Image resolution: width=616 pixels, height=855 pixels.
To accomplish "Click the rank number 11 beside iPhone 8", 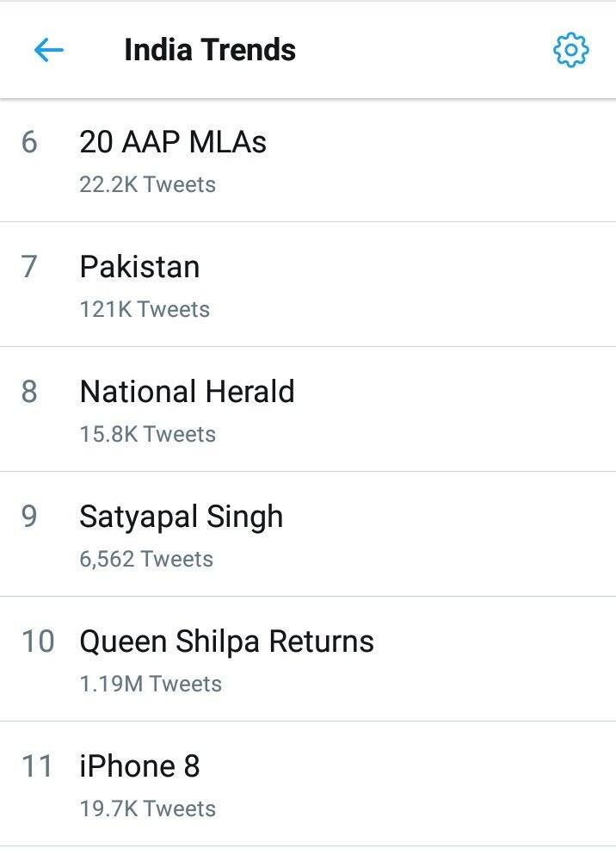I will pos(36,766).
